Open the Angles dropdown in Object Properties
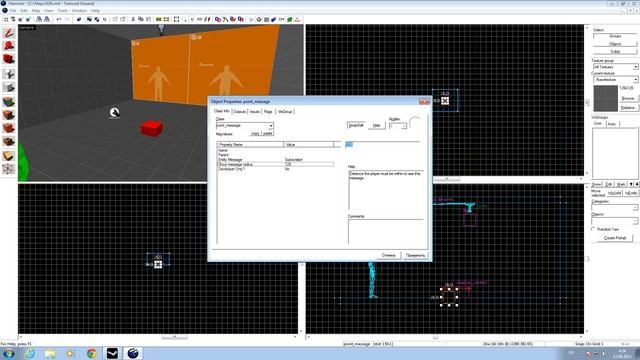Viewport: 640px width, 360px height. pyautogui.click(x=398, y=126)
